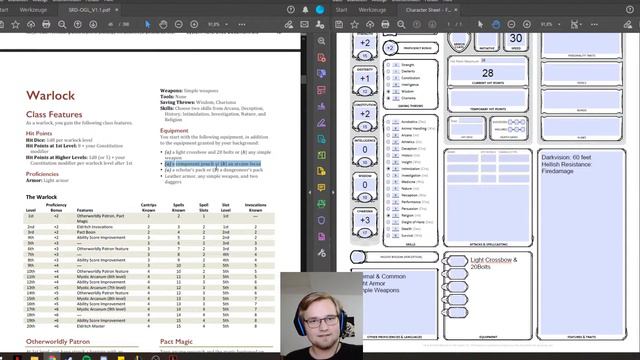
Task: Toggle Religion skill proficiency
Action: coord(388,215)
